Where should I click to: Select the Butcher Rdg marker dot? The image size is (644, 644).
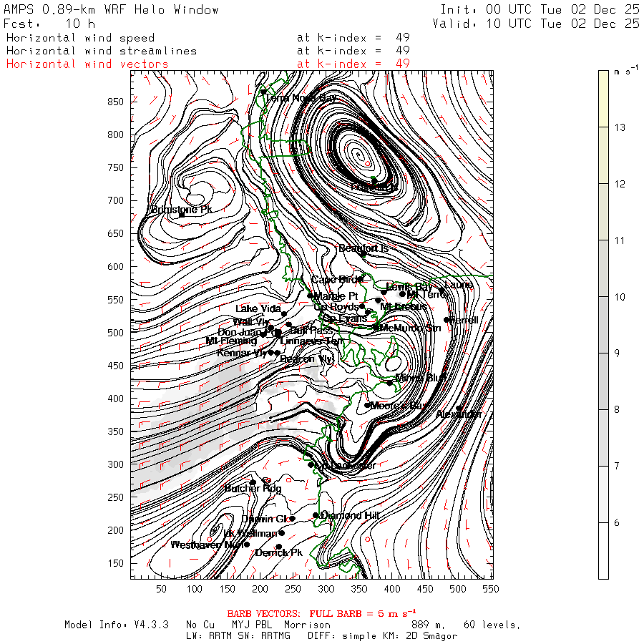point(253,482)
